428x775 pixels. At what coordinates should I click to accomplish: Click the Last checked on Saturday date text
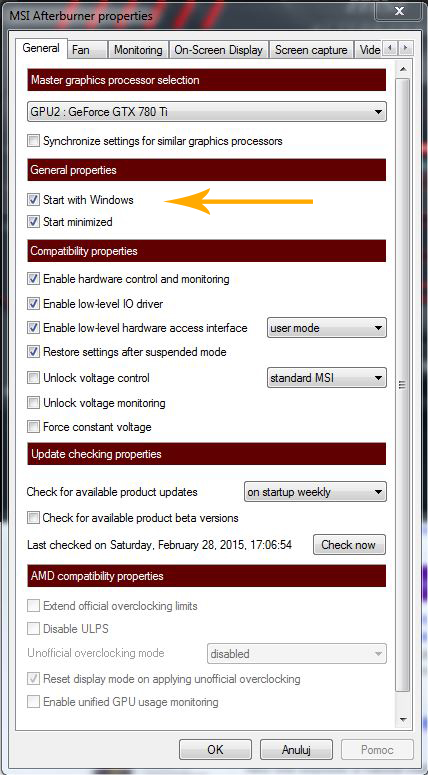click(159, 545)
